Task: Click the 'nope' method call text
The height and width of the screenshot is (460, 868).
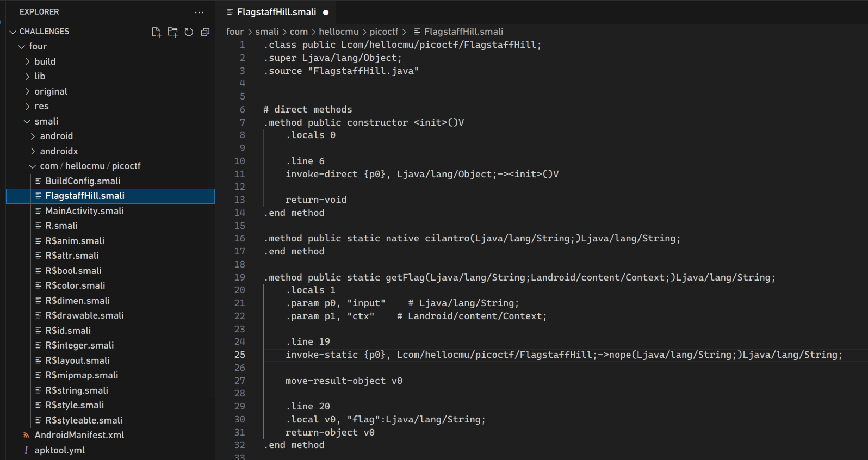Action: point(620,355)
